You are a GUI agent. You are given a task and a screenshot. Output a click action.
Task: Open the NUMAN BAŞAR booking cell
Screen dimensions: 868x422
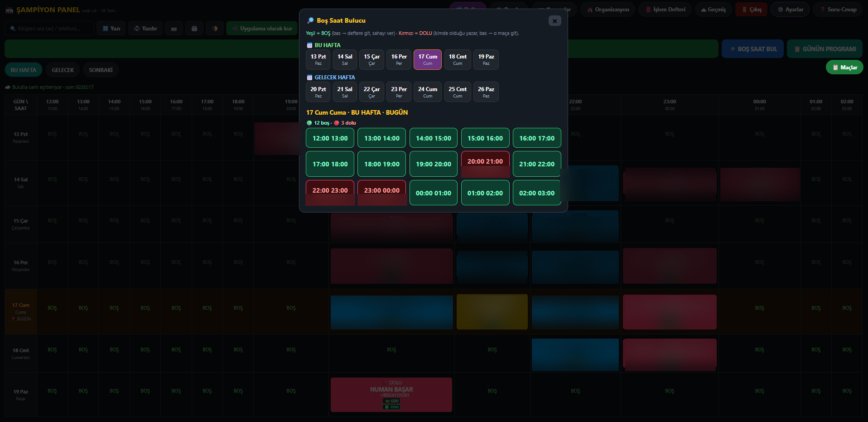(391, 395)
